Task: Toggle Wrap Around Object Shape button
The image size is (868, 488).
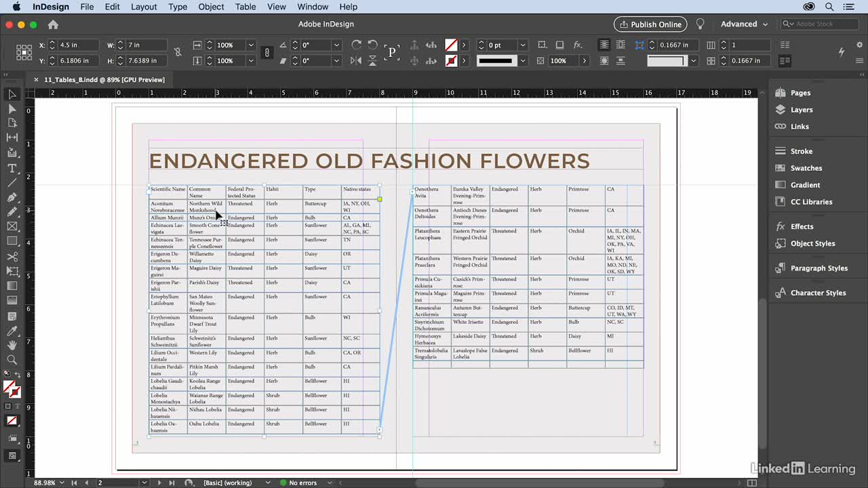Action: (604, 60)
